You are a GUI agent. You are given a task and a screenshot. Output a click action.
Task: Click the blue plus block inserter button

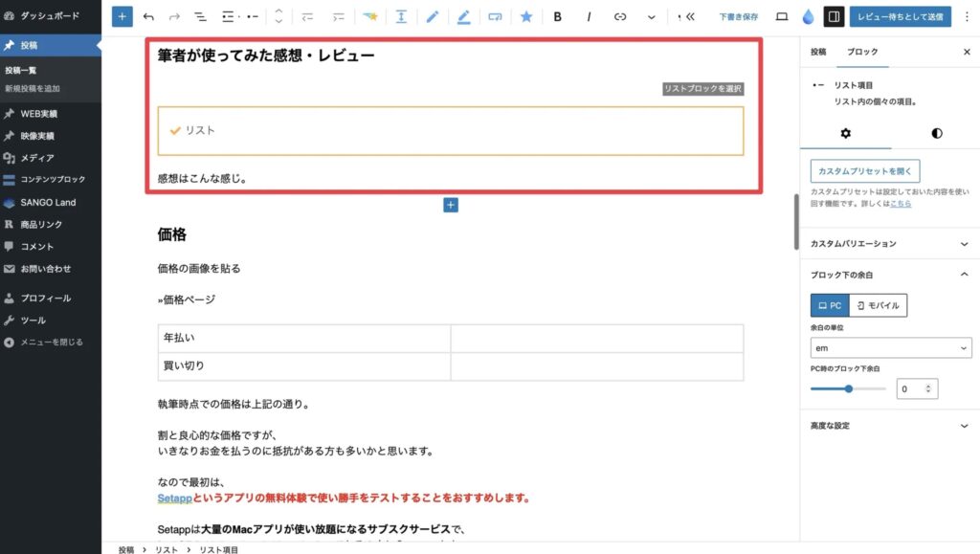[x=122, y=16]
